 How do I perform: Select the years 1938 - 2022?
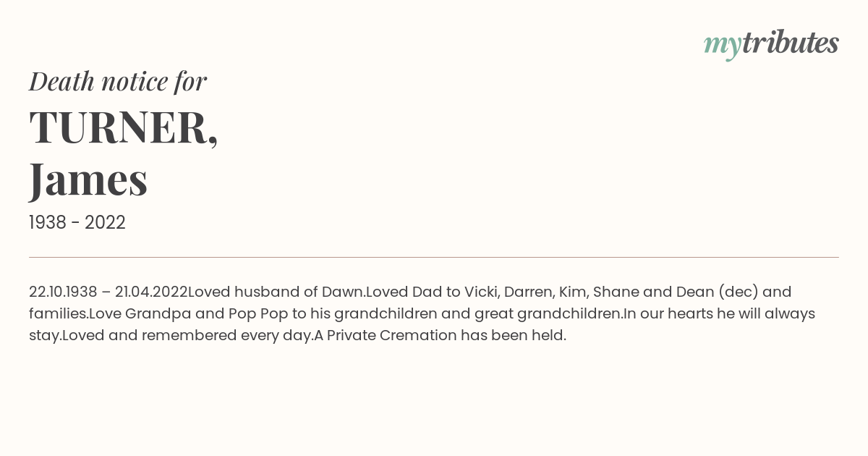pos(77,223)
